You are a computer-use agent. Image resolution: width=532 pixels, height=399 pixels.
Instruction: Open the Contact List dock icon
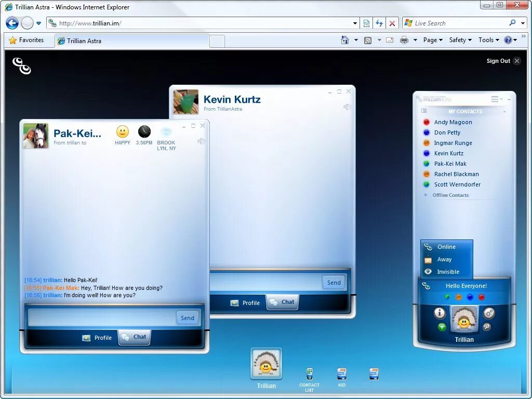pyautogui.click(x=310, y=373)
